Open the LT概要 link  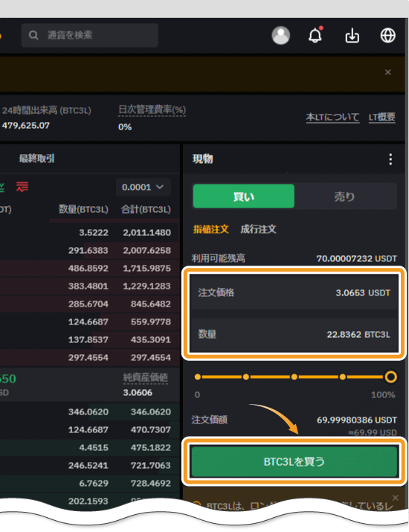coord(382,117)
